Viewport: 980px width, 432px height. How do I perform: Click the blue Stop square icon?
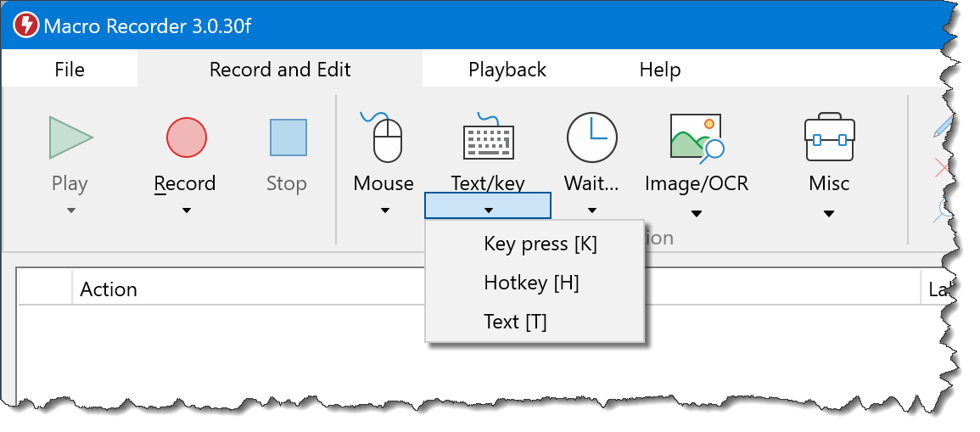[x=288, y=137]
